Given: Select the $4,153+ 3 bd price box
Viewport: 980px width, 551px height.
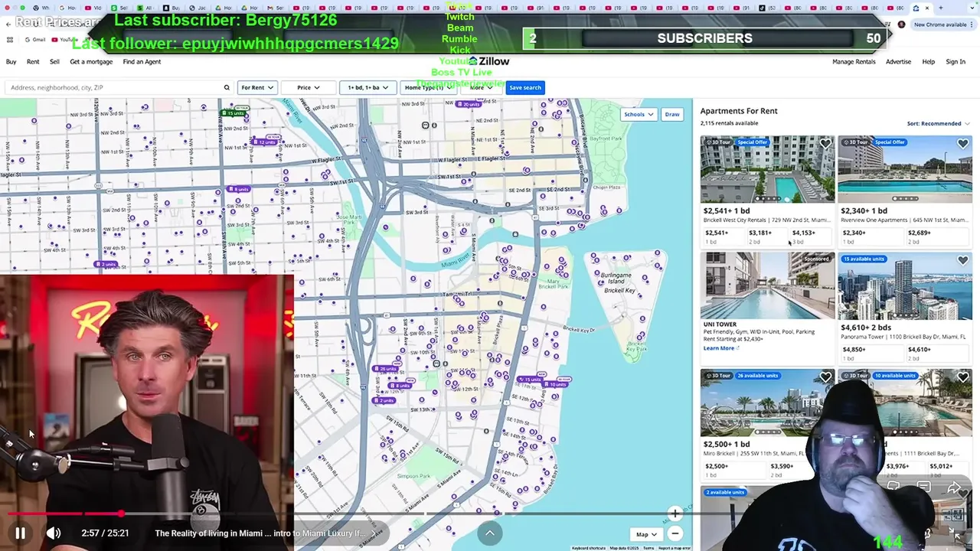Looking at the screenshot, I should (x=810, y=236).
